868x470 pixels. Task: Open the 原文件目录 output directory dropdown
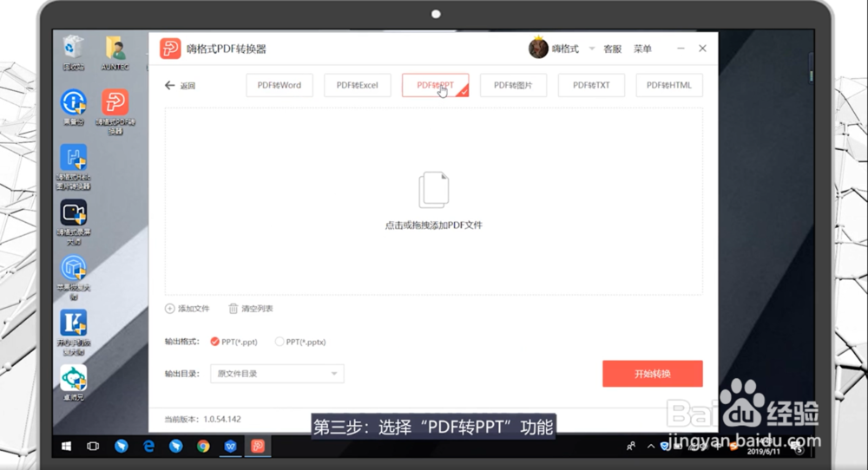277,374
